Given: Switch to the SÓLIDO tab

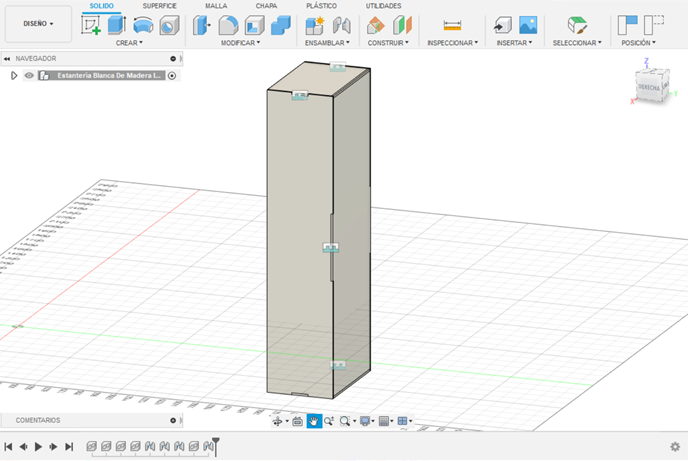Looking at the screenshot, I should click(101, 6).
